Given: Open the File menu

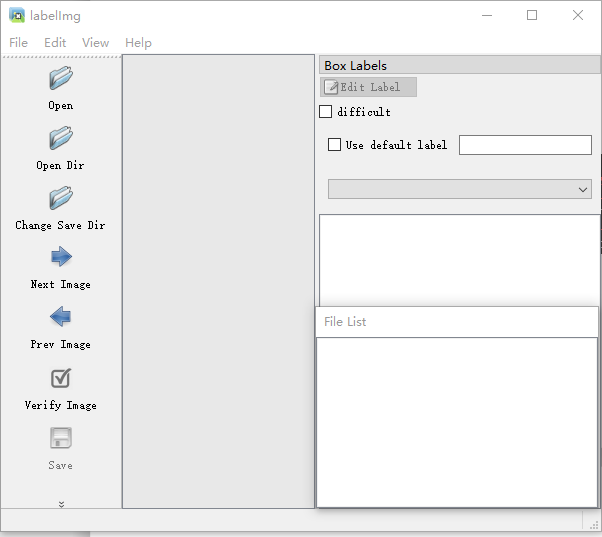Looking at the screenshot, I should pyautogui.click(x=18, y=43).
